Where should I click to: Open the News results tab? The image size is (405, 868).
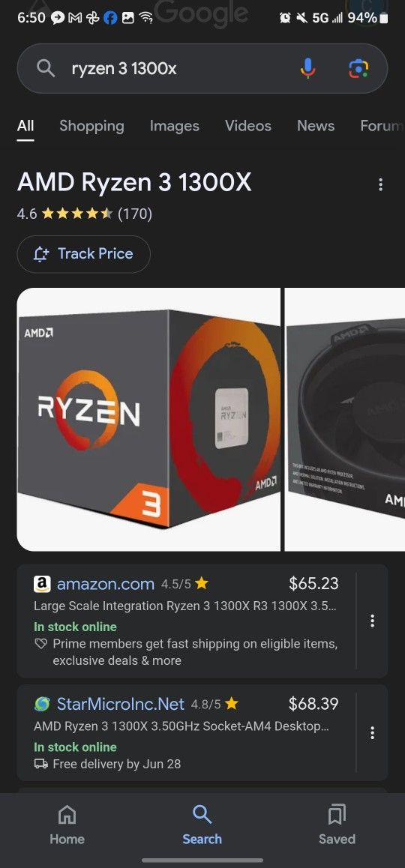(x=316, y=126)
